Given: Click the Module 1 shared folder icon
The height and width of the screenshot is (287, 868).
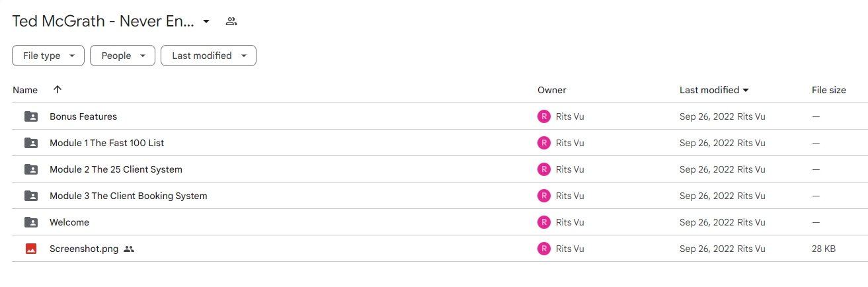Looking at the screenshot, I should [x=31, y=143].
